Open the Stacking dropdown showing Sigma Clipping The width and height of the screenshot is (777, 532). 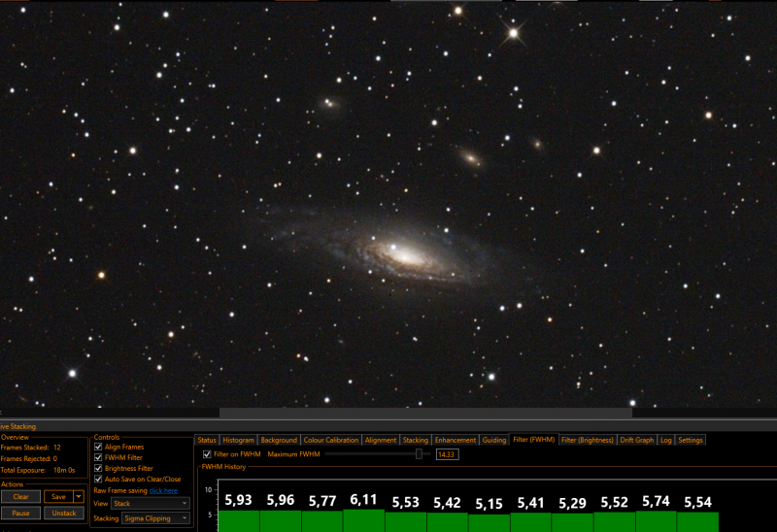point(155,518)
